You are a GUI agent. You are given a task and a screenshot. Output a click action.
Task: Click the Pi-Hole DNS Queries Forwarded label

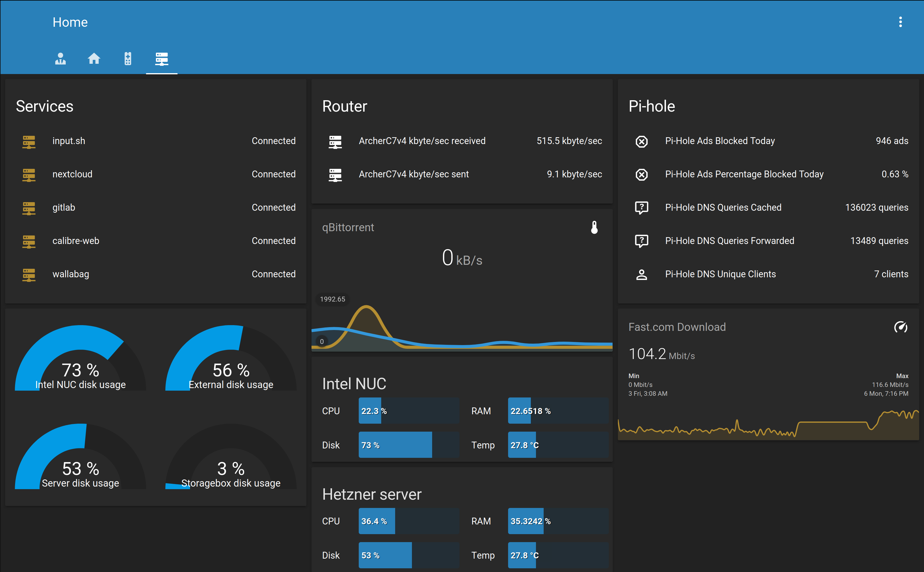coord(730,241)
